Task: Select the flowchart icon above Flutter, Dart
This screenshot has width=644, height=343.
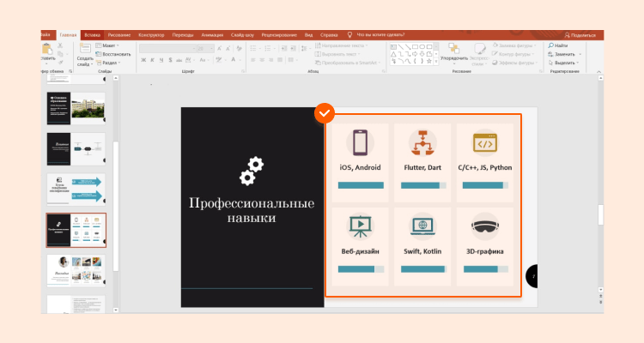Action: point(422,141)
